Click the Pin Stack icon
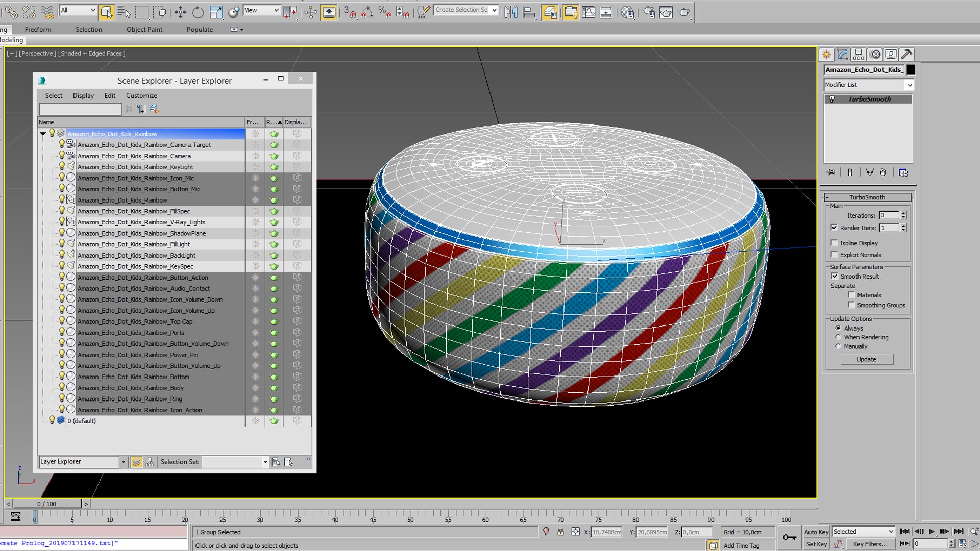This screenshot has height=551, width=980. coord(830,172)
